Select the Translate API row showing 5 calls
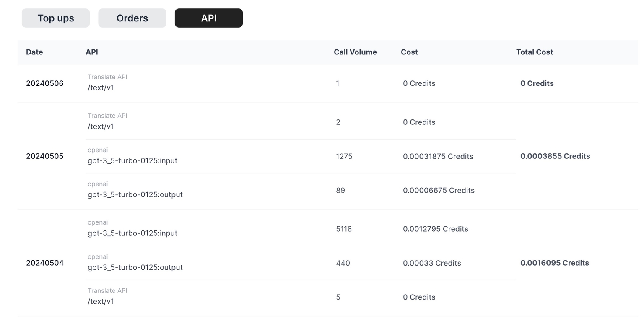This screenshot has height=318, width=644. 168,296
